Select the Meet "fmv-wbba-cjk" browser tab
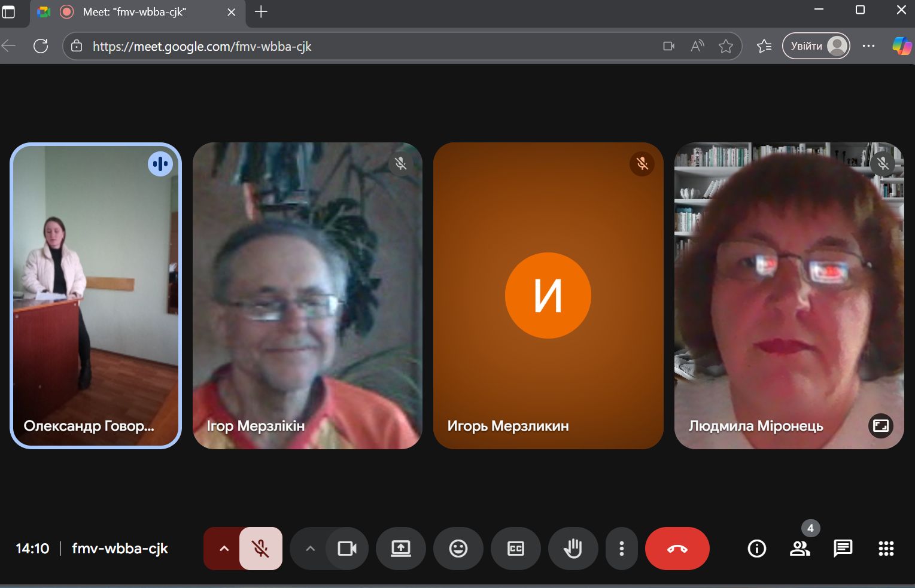The image size is (915, 588). pos(135,12)
